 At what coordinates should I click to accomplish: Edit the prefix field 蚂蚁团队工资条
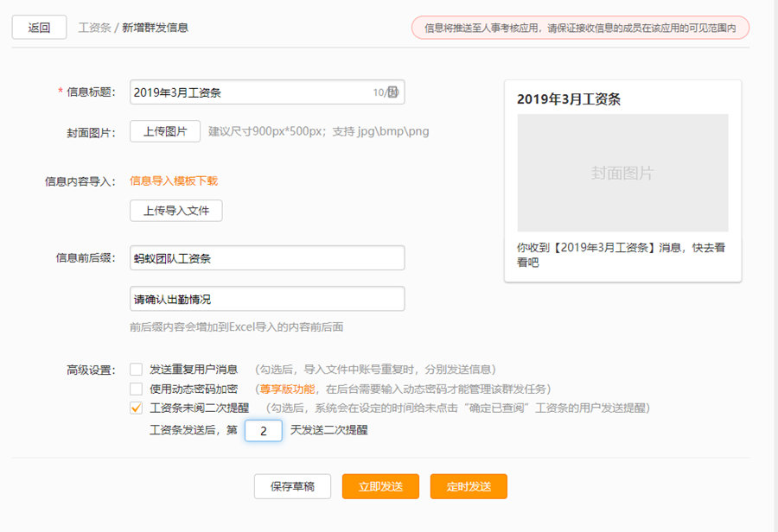click(x=267, y=258)
